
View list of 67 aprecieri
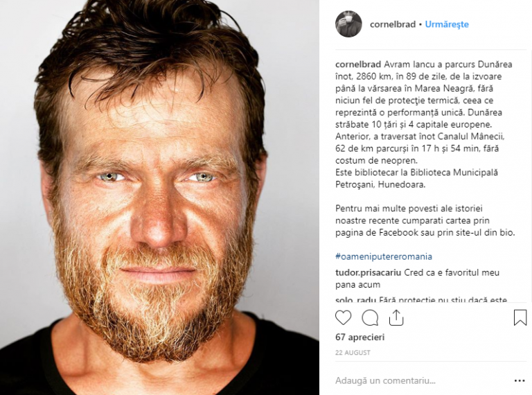click(360, 337)
